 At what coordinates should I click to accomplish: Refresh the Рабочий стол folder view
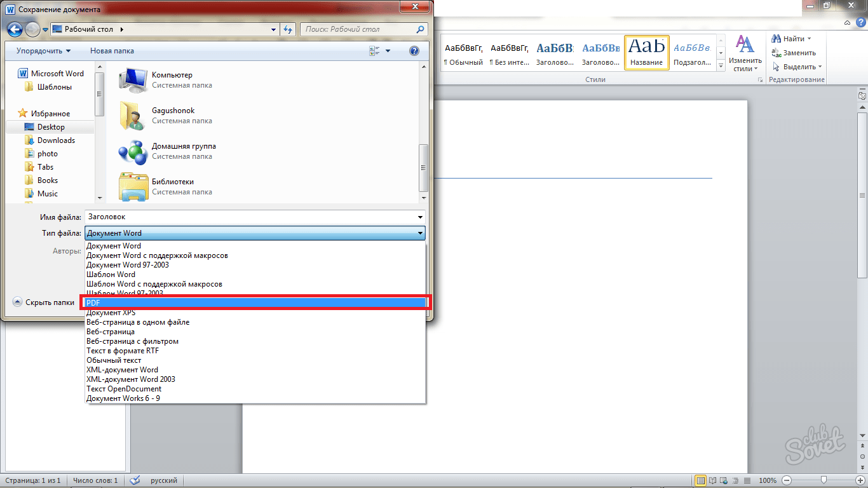coord(288,29)
